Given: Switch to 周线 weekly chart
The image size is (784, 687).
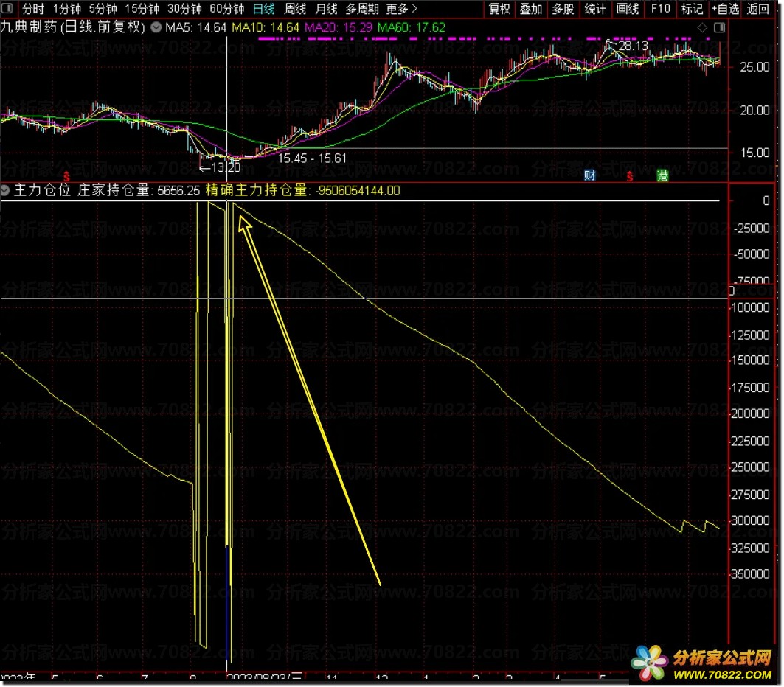Looking at the screenshot, I should tap(295, 9).
